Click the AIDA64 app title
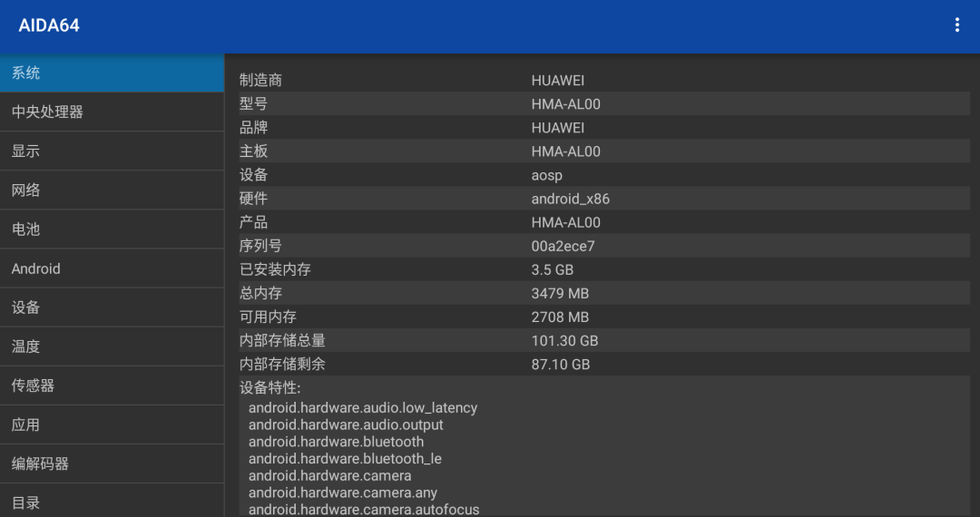The width and height of the screenshot is (980, 517). (49, 25)
